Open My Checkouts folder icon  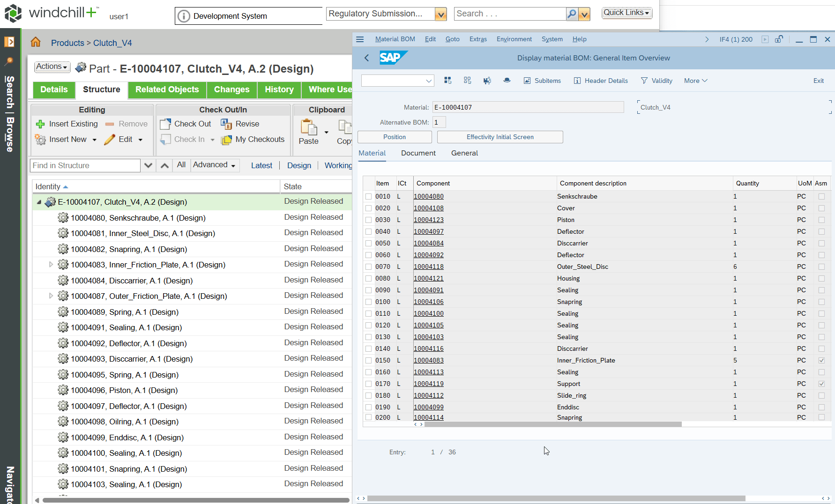pos(226,140)
